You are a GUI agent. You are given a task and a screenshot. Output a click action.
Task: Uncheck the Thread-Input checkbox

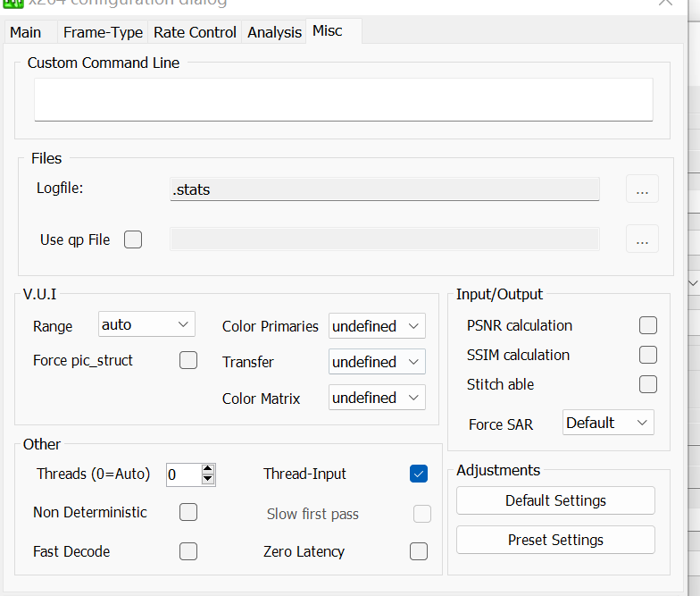click(419, 474)
